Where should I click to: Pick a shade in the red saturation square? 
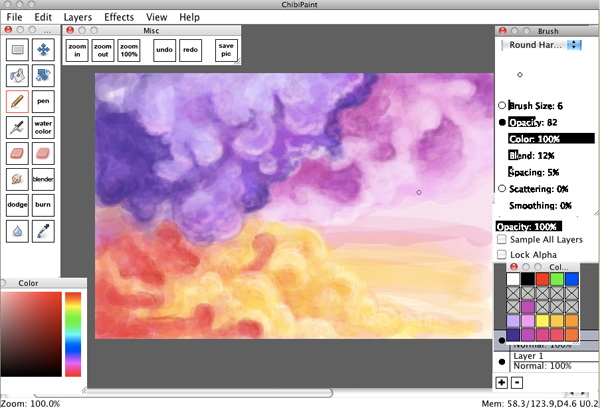click(x=31, y=334)
